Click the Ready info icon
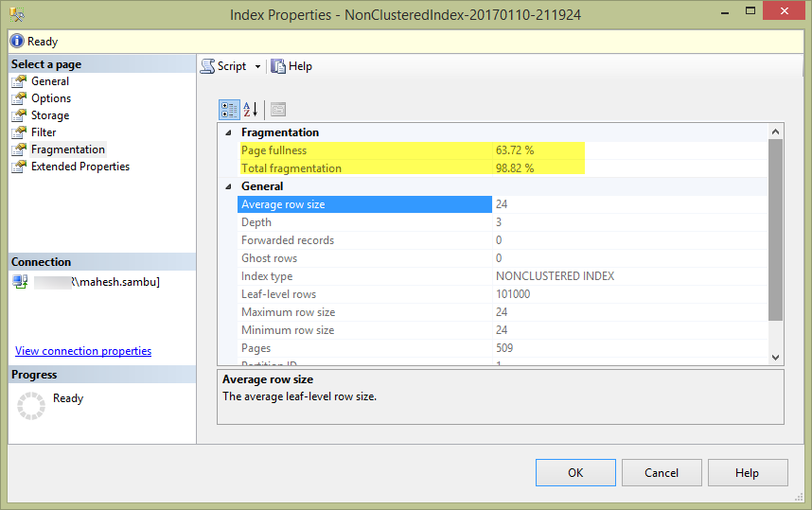Screen dimensions: 812x510 coord(17,41)
